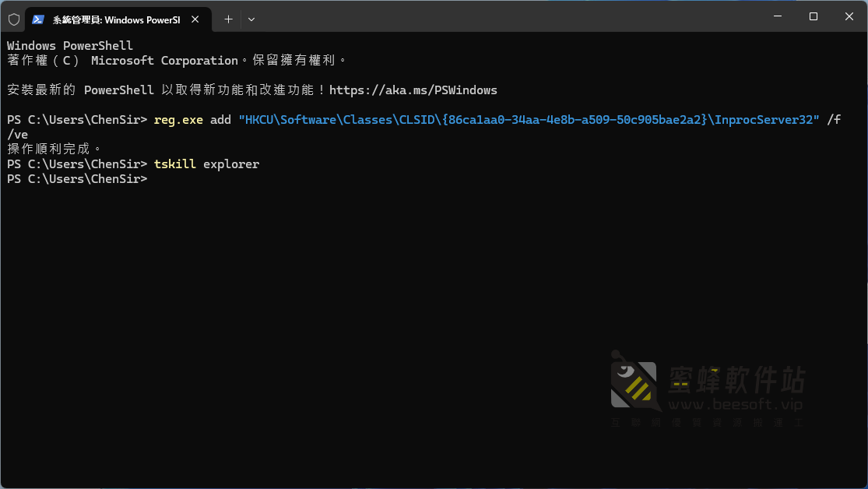Maximize the terminal window
Image resolution: width=868 pixels, height=489 pixels.
(x=814, y=16)
